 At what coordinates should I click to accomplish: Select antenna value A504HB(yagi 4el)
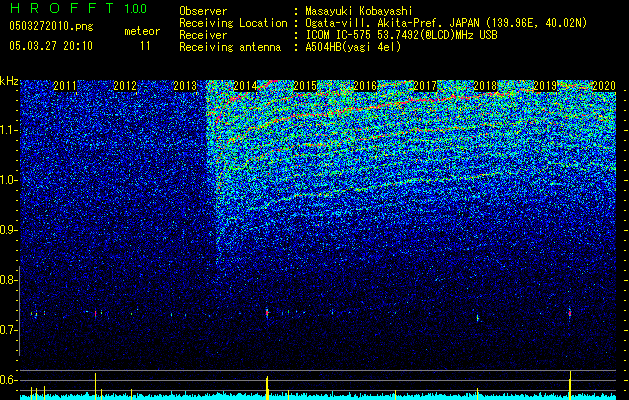(x=353, y=47)
